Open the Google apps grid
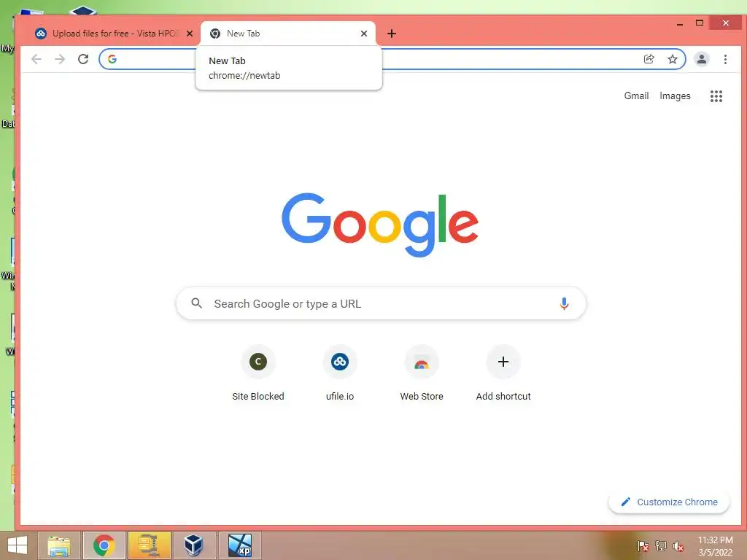 pyautogui.click(x=716, y=96)
